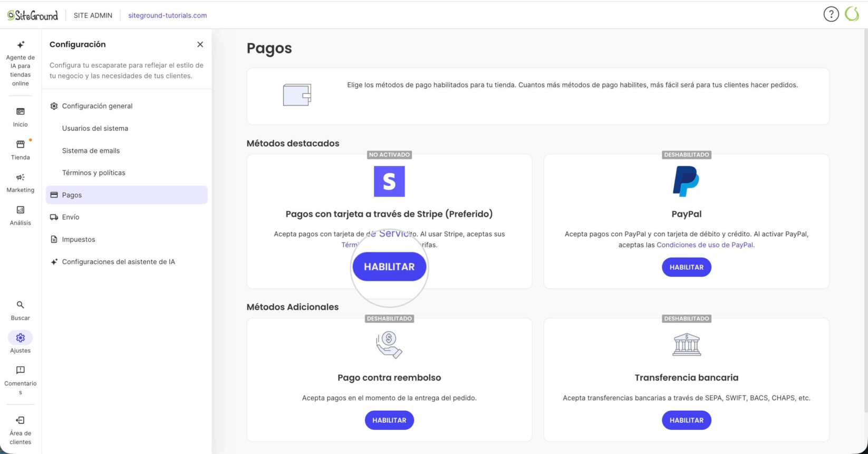The height and width of the screenshot is (454, 868).
Task: Click the help question mark icon
Action: tap(831, 14)
